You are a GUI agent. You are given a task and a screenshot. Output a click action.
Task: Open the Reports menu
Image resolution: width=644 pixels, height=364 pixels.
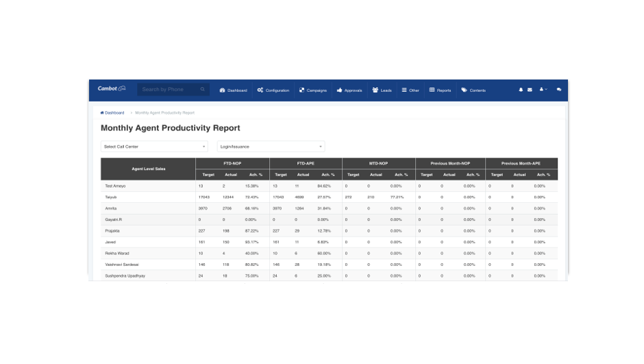pyautogui.click(x=440, y=90)
